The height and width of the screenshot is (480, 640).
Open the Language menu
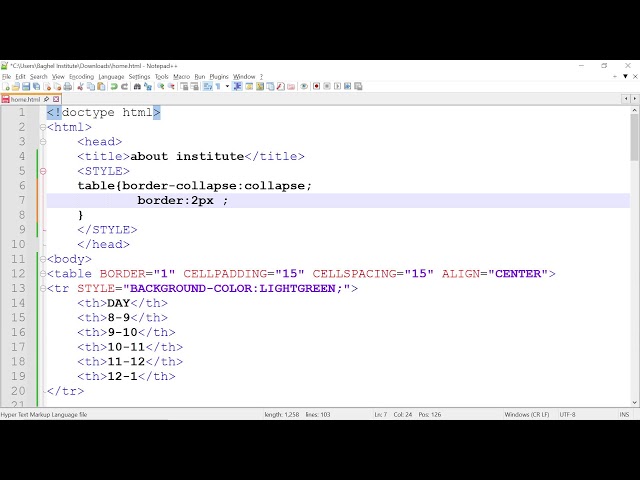111,76
